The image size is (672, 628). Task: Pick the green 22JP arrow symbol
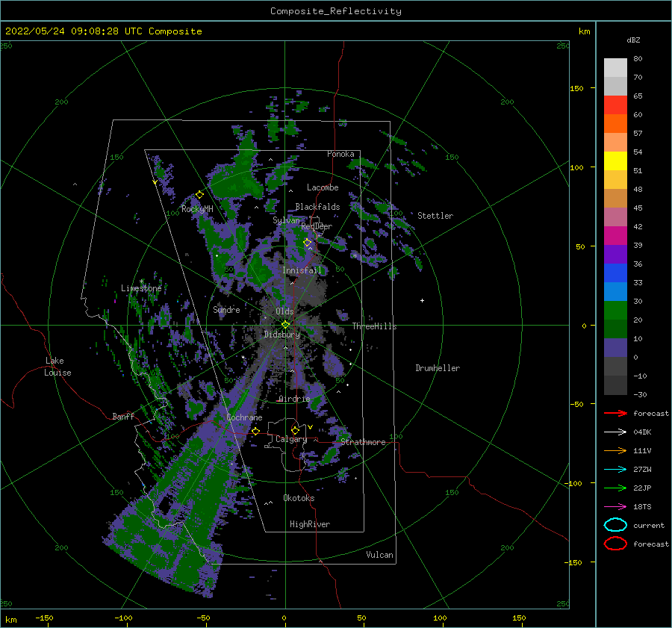pos(615,488)
